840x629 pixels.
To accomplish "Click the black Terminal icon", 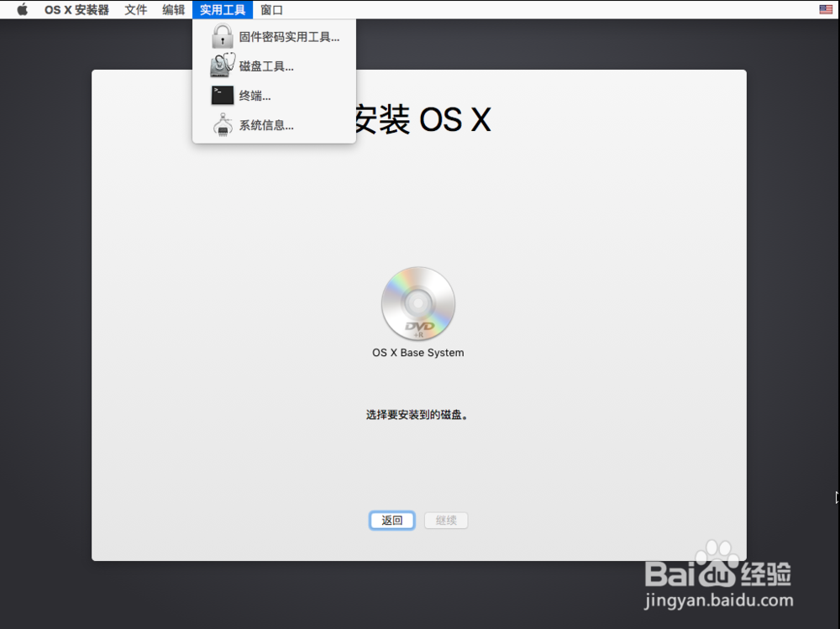I will pos(223,96).
